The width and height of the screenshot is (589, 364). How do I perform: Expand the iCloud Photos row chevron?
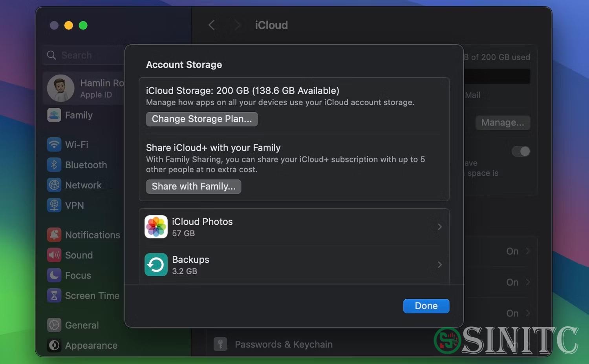pos(439,227)
